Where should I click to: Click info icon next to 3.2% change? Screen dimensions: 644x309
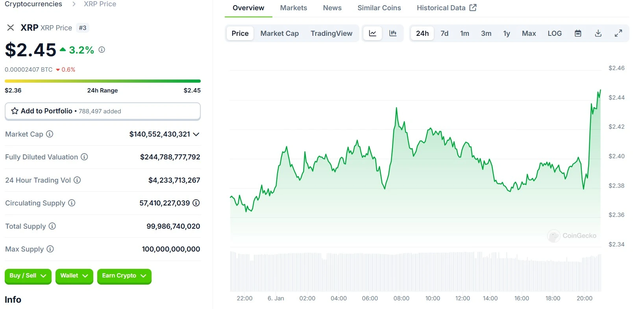[102, 50]
